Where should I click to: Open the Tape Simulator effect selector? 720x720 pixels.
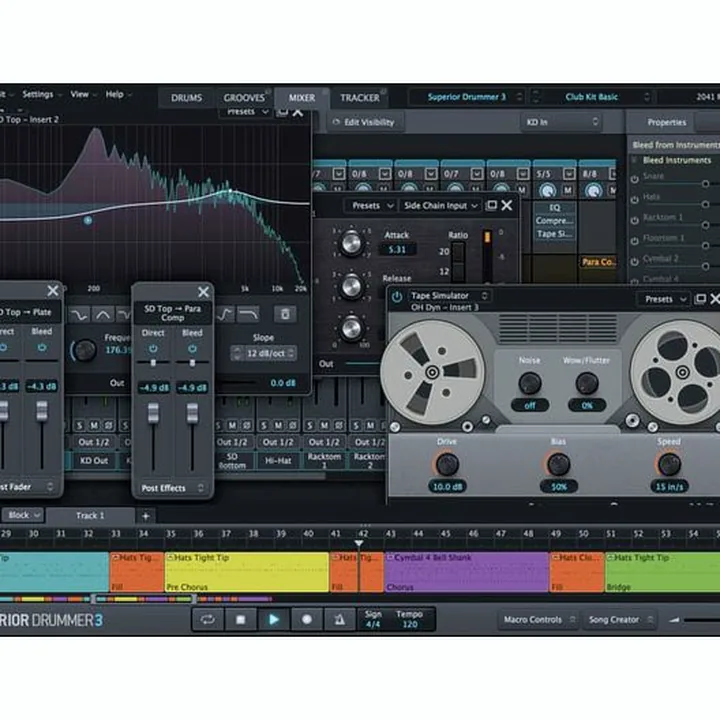coord(448,296)
